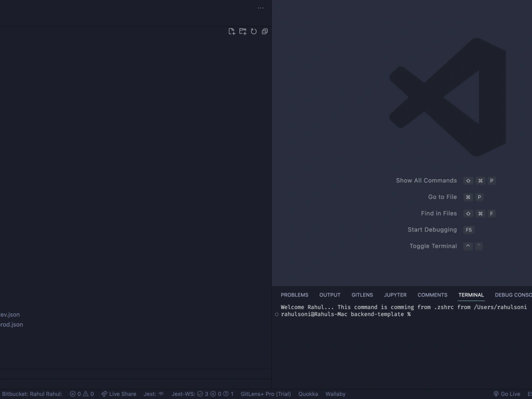Open the JUPYTER panel tab
Image resolution: width=532 pixels, height=399 pixels.
395,295
